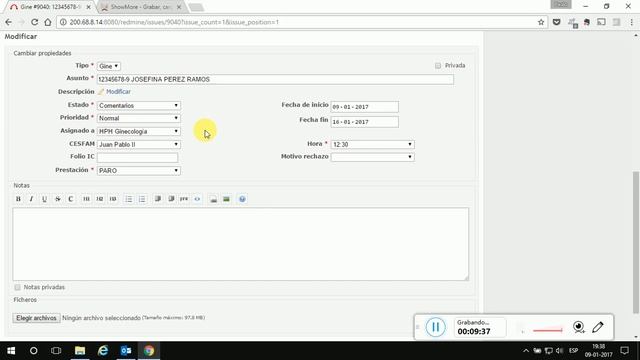This screenshot has width=640, height=360.
Task: Click the browser address bar
Action: [x=302, y=22]
